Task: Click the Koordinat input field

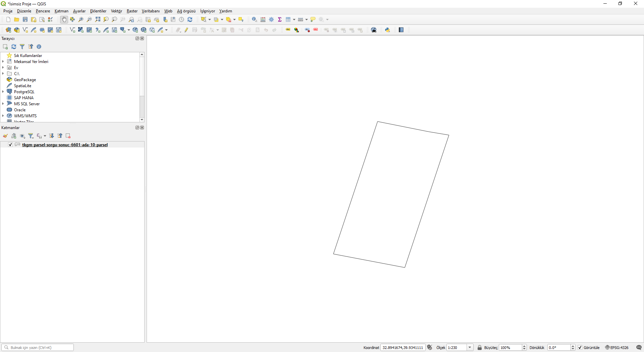Action: click(x=403, y=347)
